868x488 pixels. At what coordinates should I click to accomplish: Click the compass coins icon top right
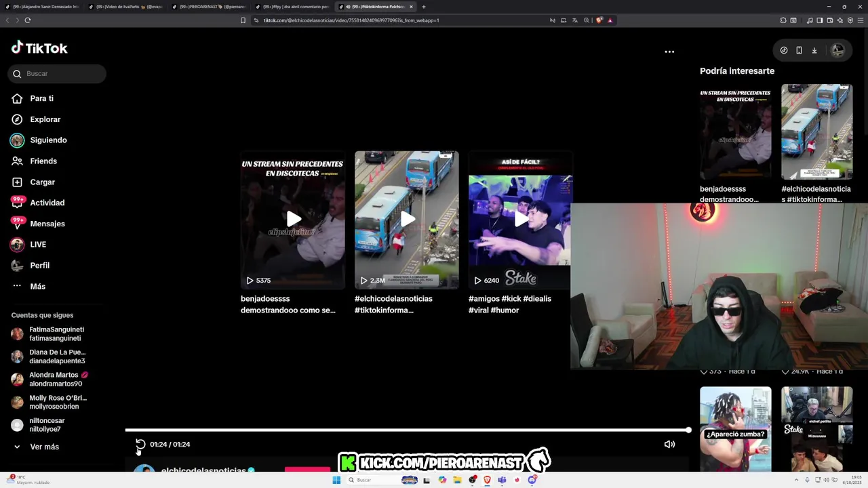pyautogui.click(x=784, y=50)
